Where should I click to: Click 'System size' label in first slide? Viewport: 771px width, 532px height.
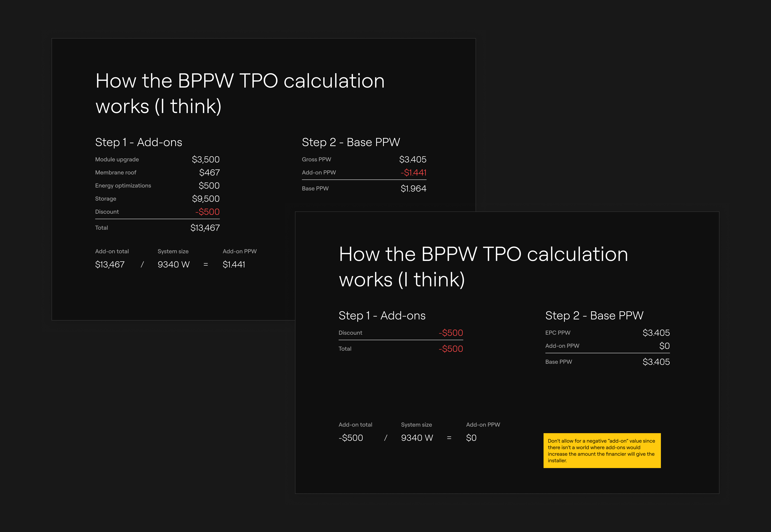(x=173, y=251)
